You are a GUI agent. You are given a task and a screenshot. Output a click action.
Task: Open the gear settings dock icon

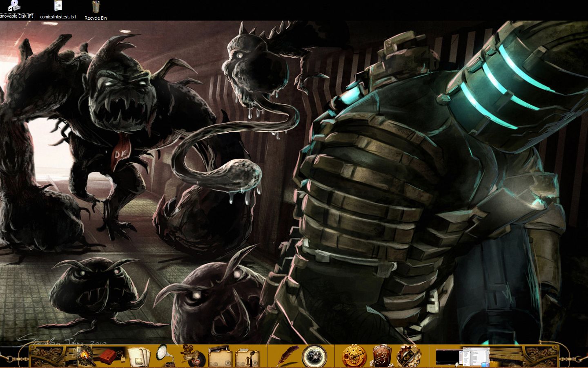point(408,356)
